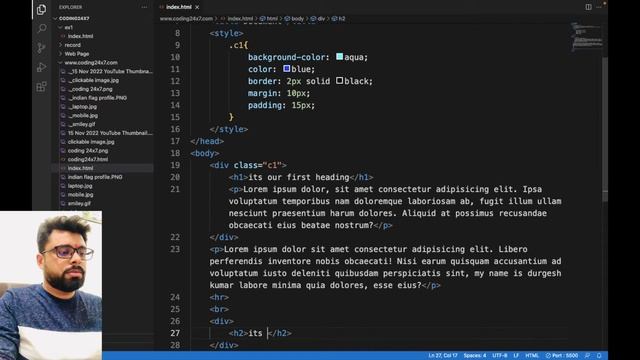The image size is (640, 360).
Task: Open _mobile.jpg file
Action: (83, 116)
